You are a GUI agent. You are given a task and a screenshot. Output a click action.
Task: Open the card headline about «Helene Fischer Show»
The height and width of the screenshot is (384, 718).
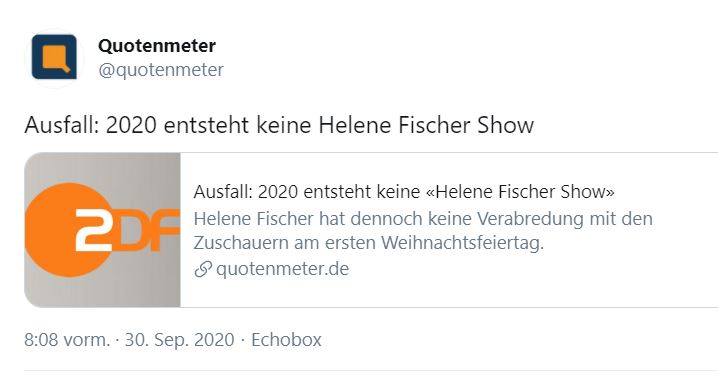point(404,191)
